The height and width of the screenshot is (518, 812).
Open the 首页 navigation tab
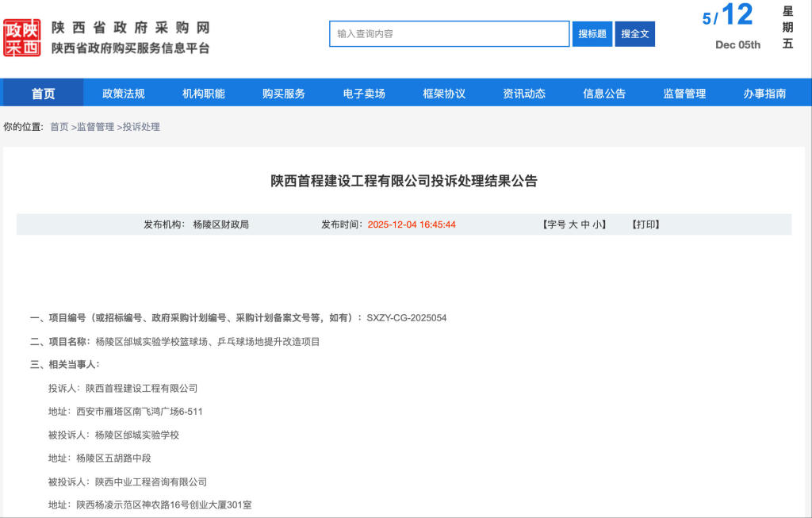click(x=43, y=94)
